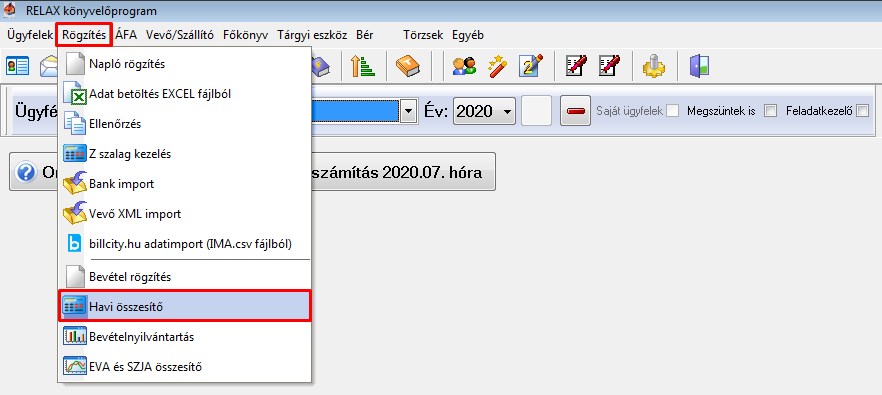Viewport: 882px width, 395px height.
Task: Open the ÁFA menu
Action: pos(126,35)
